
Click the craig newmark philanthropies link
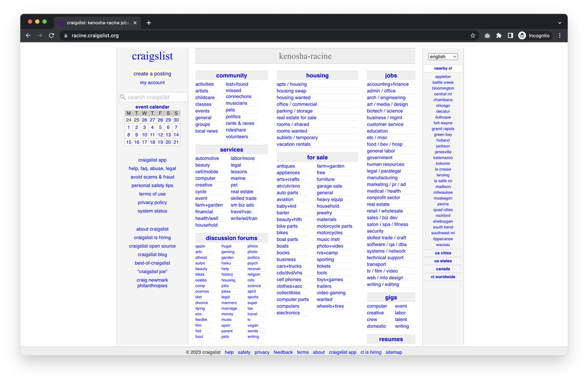(x=152, y=283)
